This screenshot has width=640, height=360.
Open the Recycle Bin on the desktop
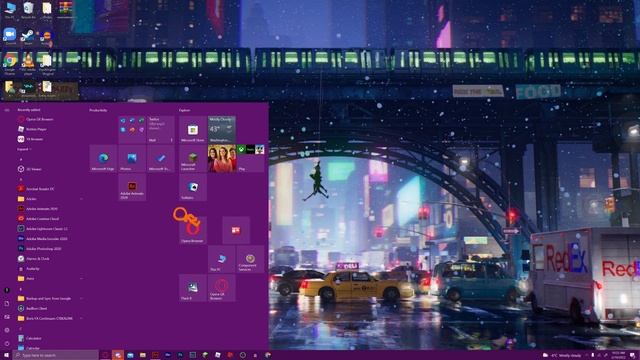click(28, 10)
